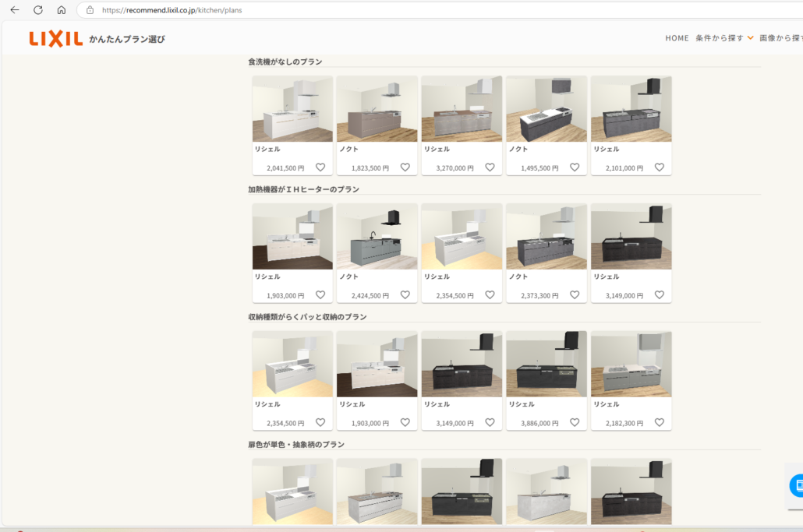
Task: Toggle heart on ノクト 2,373,300 円 plan
Action: click(575, 294)
